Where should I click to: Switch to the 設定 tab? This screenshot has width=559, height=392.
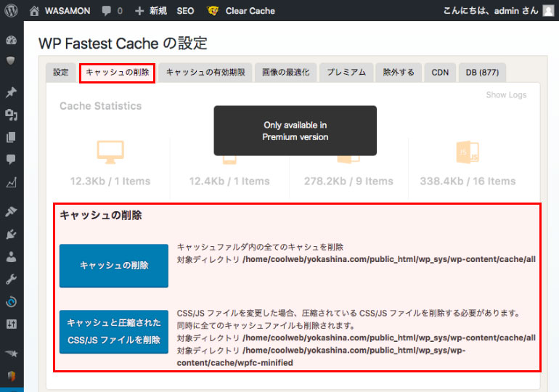[x=60, y=73]
